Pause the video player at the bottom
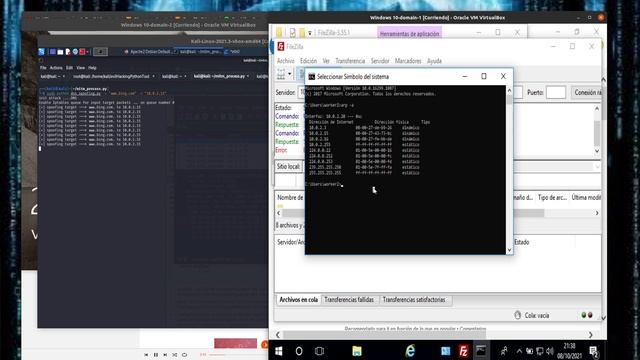Image resolution: width=640 pixels, height=360 pixels. tap(156, 355)
